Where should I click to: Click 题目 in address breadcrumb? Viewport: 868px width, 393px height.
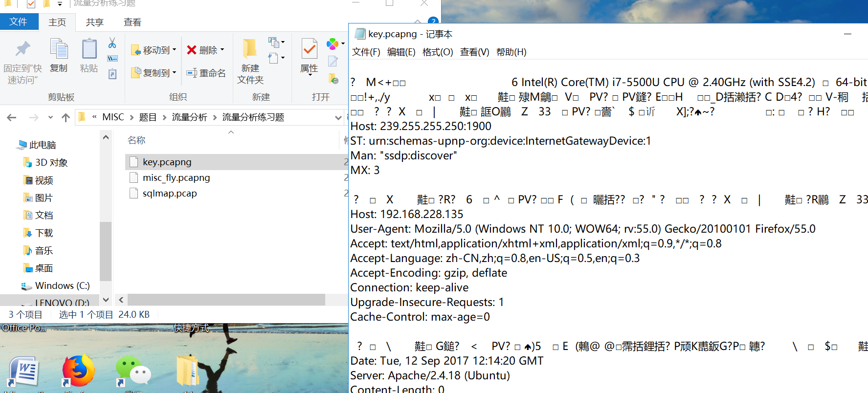(x=148, y=117)
